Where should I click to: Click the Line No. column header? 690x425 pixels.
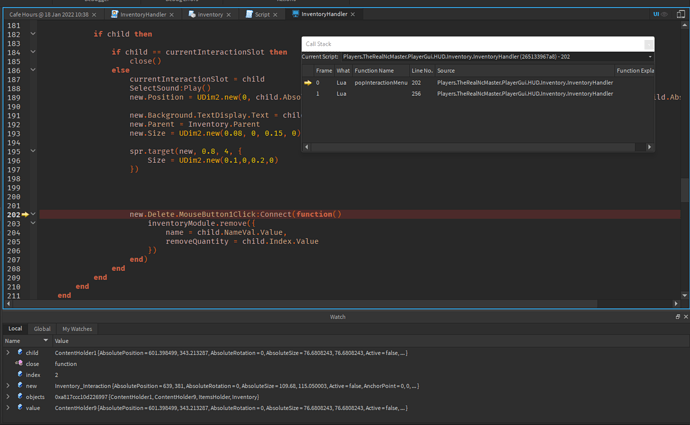coord(422,70)
